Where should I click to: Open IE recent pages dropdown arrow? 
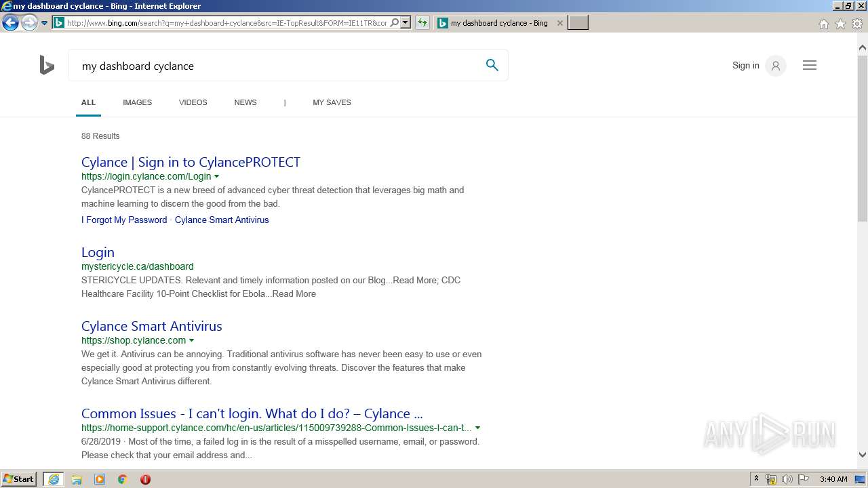pos(44,23)
